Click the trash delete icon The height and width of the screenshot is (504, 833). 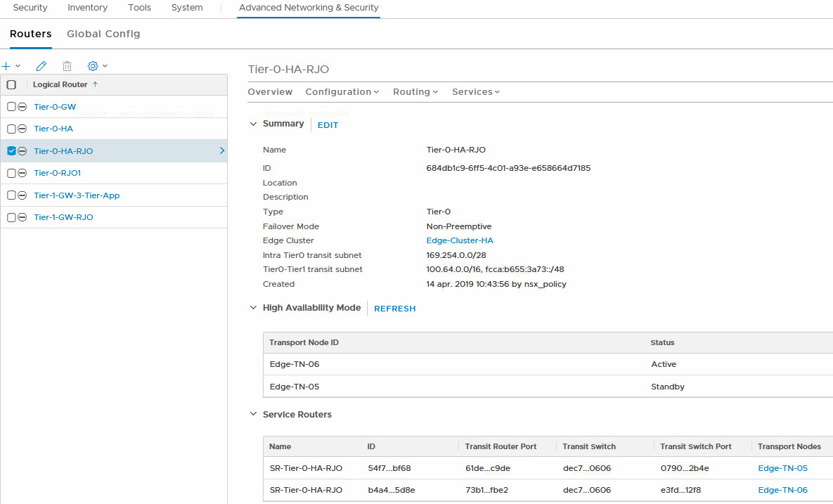tap(67, 66)
